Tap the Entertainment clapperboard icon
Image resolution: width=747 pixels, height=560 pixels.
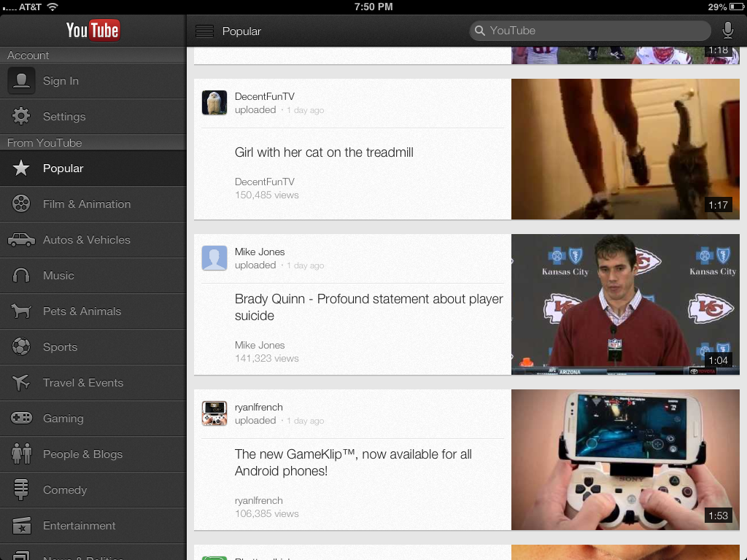(21, 525)
